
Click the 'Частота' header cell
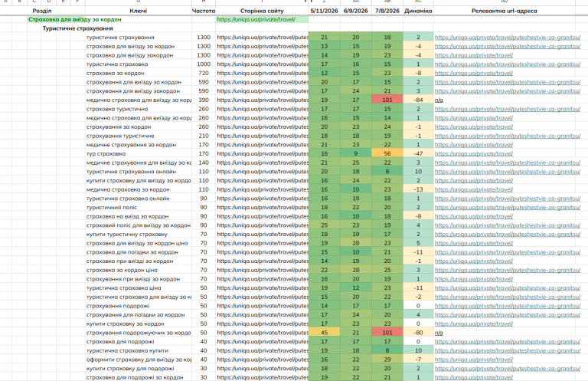[204, 11]
